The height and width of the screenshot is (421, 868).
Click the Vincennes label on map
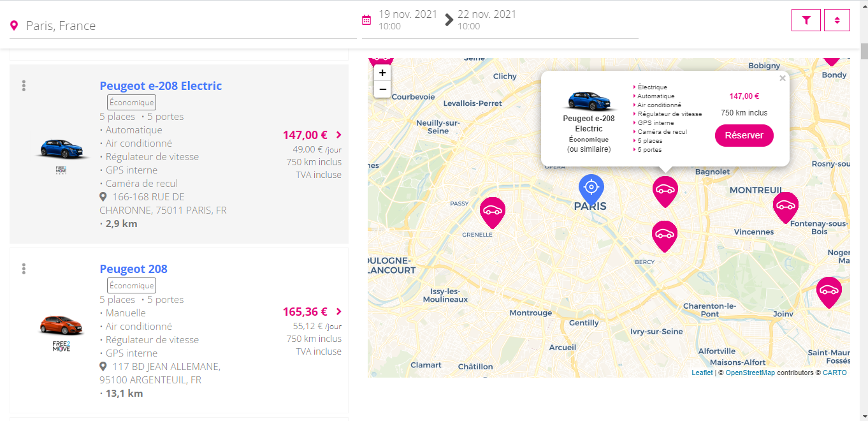point(754,232)
